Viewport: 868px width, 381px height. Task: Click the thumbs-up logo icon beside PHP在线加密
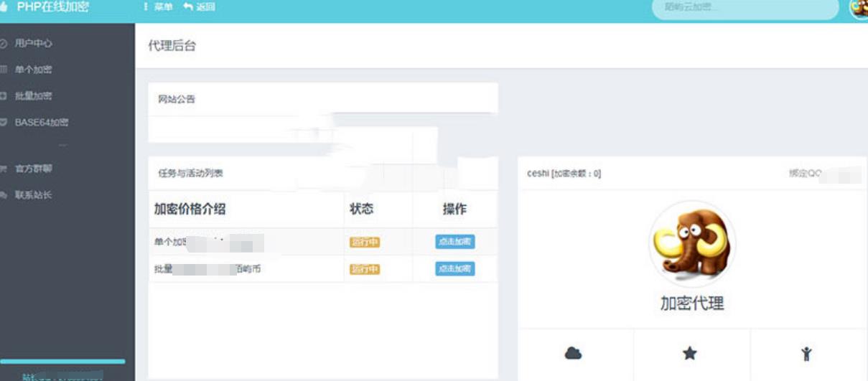[x=4, y=7]
